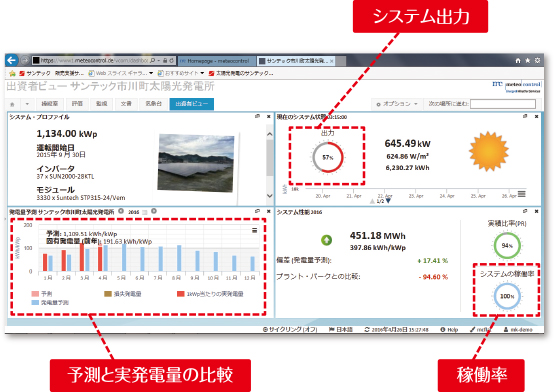Toggle 1kWp当たりの実発電量 legend series
Screen dimensions: 556x392
(x=210, y=294)
